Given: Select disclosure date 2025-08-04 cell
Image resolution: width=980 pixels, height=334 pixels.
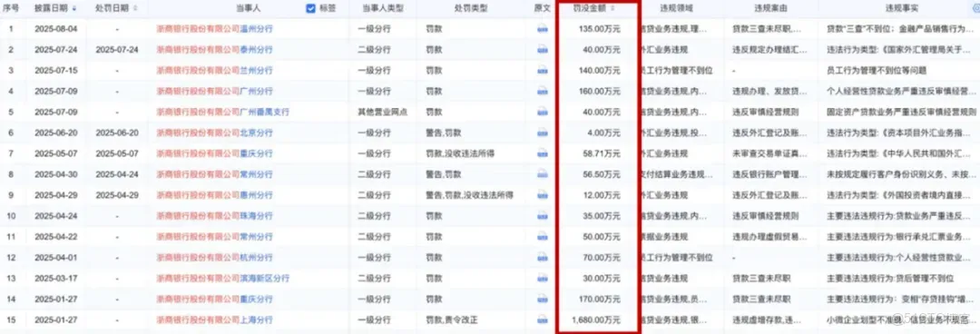Looking at the screenshot, I should 55,28.
